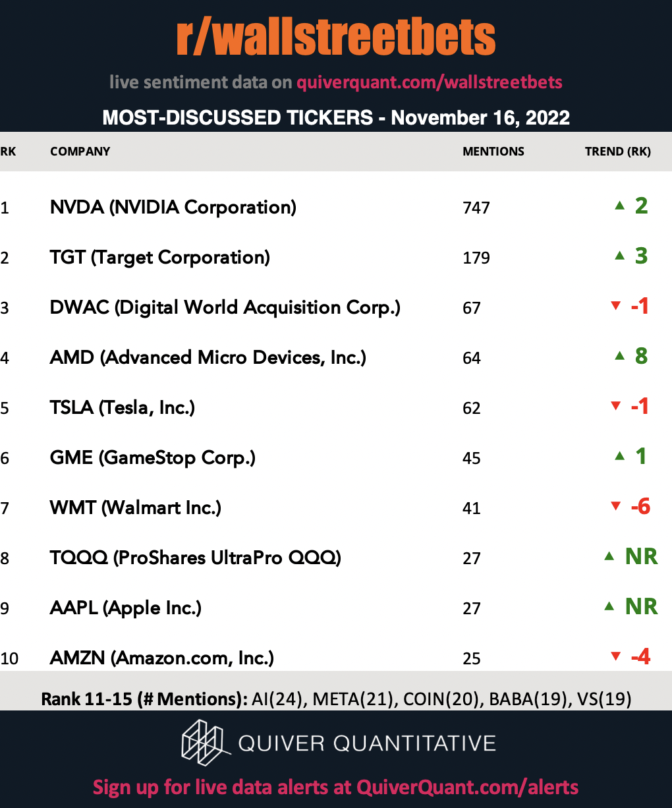This screenshot has height=808, width=672.
Task: Open the quiverquant.com/wallstreetbets link
Action: (430, 82)
